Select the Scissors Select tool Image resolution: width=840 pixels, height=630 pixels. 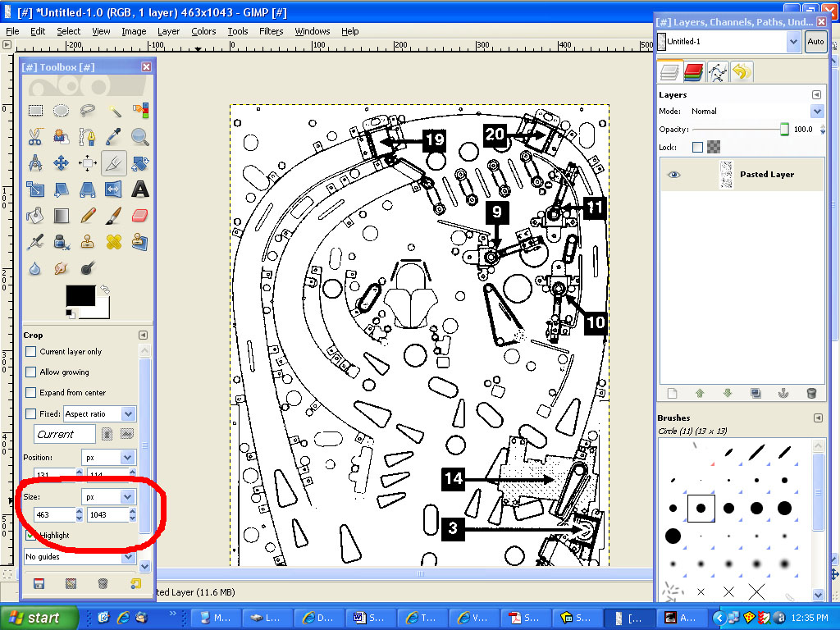[x=35, y=137]
